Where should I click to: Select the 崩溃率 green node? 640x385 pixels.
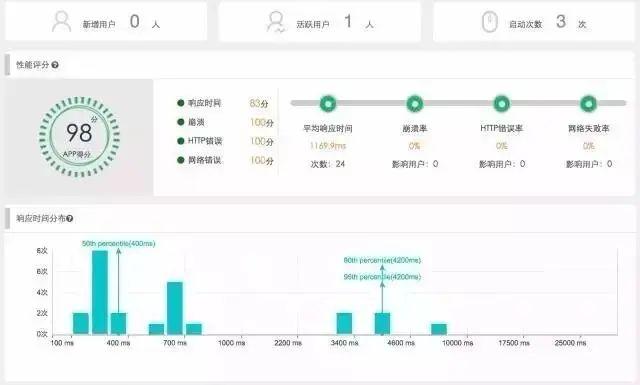click(415, 104)
